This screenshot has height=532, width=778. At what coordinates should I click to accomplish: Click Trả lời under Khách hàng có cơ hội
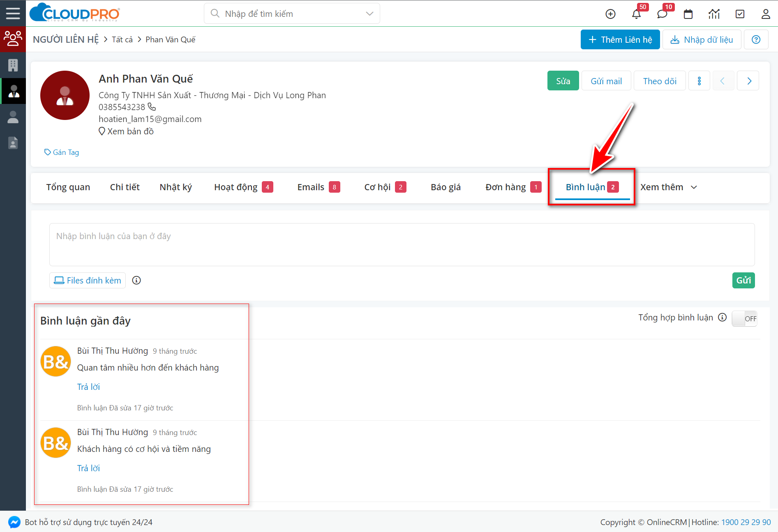[88, 468]
